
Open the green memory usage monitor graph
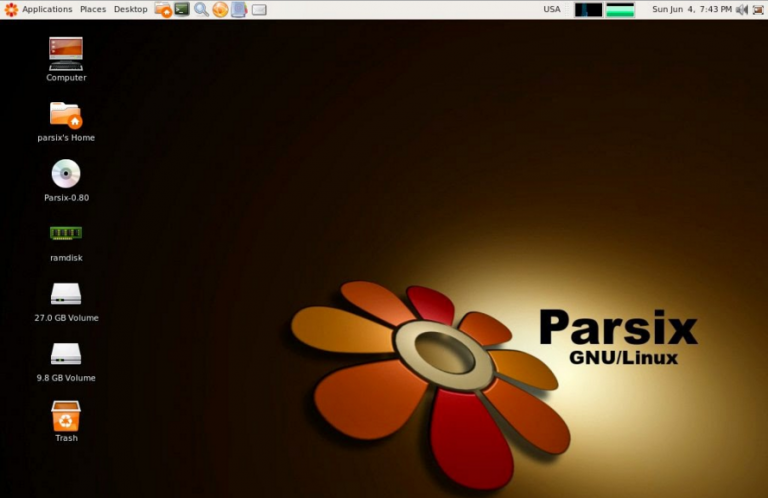[x=620, y=10]
